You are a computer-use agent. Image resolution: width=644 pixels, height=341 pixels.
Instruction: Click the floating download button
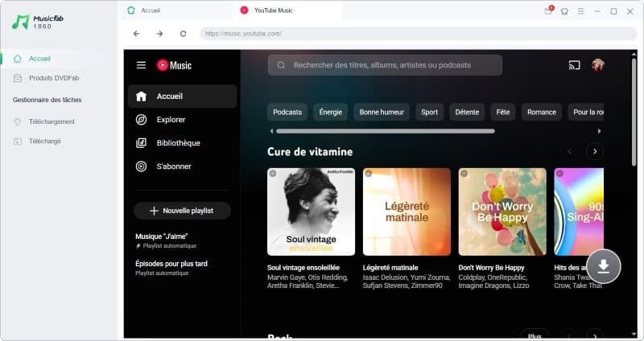click(603, 266)
